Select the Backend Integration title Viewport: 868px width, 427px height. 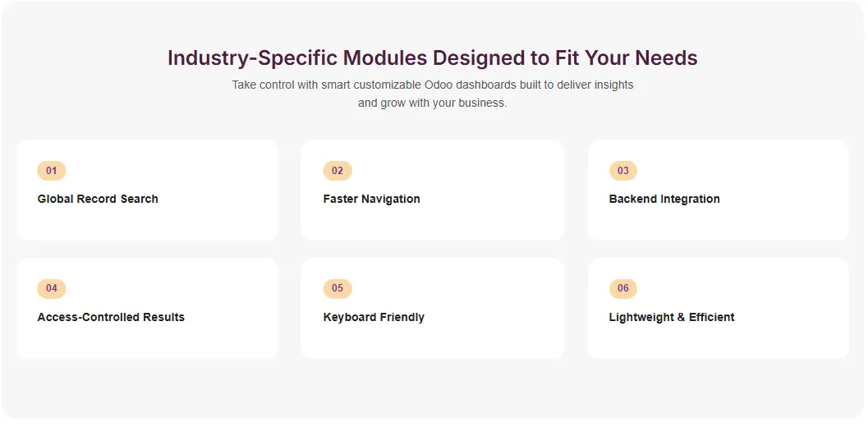(664, 199)
